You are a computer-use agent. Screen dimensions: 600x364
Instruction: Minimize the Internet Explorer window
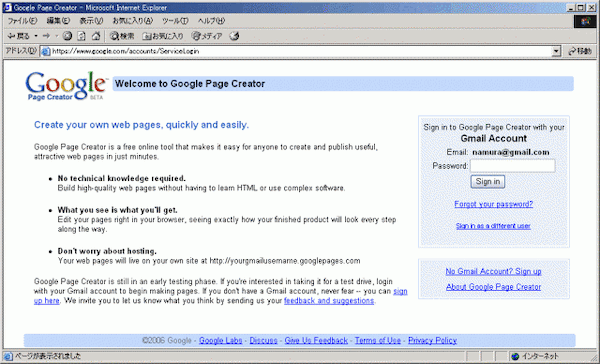(571, 7)
